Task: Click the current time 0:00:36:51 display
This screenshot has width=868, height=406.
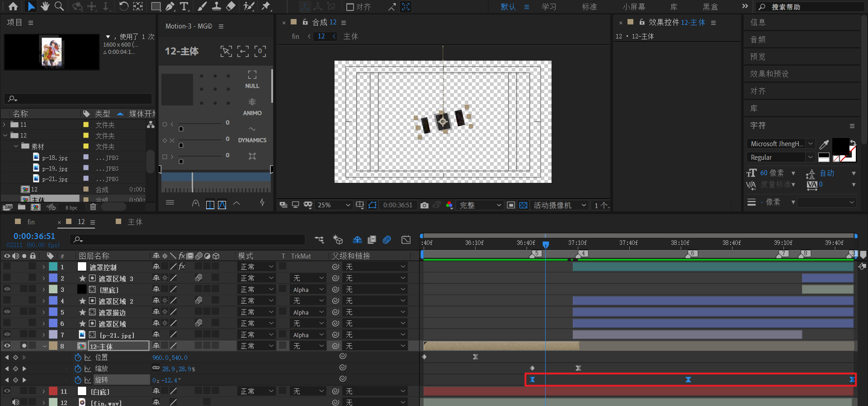Action: pos(34,236)
